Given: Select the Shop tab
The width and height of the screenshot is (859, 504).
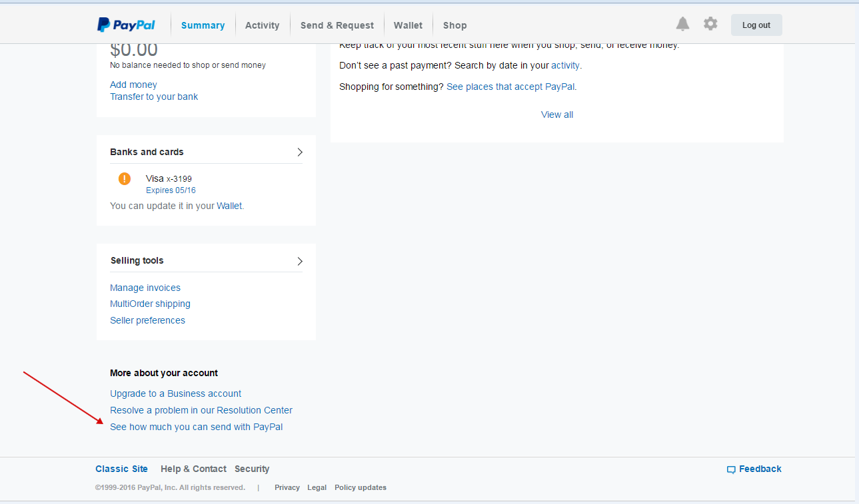Looking at the screenshot, I should click(x=455, y=25).
